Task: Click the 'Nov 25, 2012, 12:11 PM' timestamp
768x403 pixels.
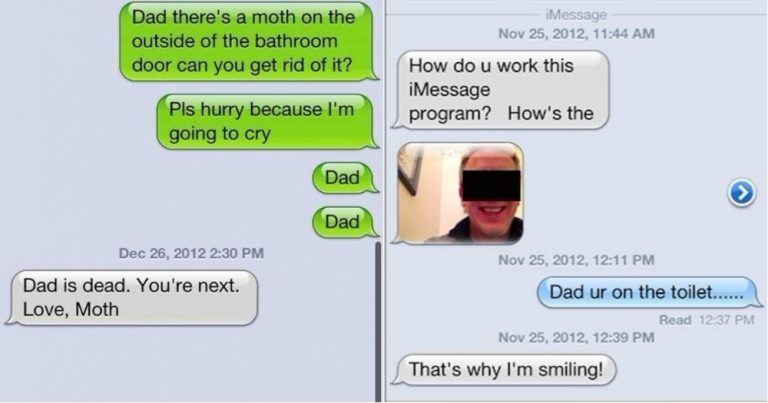Action: point(576,260)
